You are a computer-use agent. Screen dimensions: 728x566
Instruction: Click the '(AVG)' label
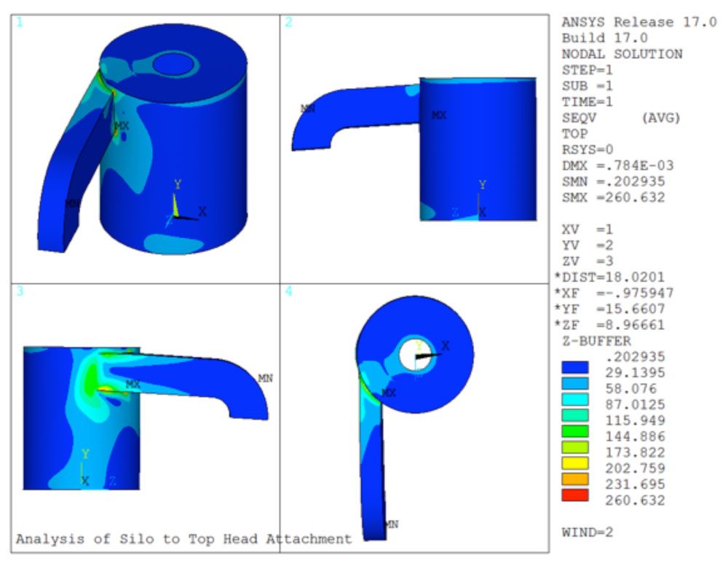pos(661,118)
